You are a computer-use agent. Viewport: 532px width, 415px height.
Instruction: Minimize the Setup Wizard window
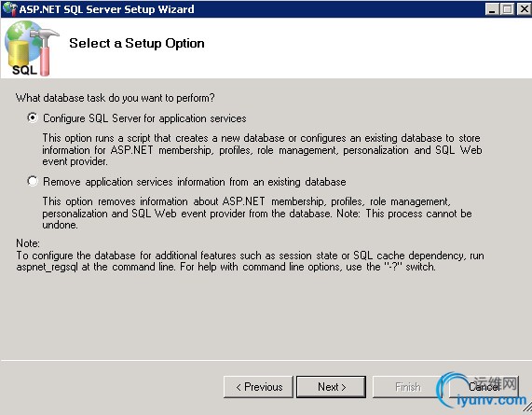(x=492, y=9)
